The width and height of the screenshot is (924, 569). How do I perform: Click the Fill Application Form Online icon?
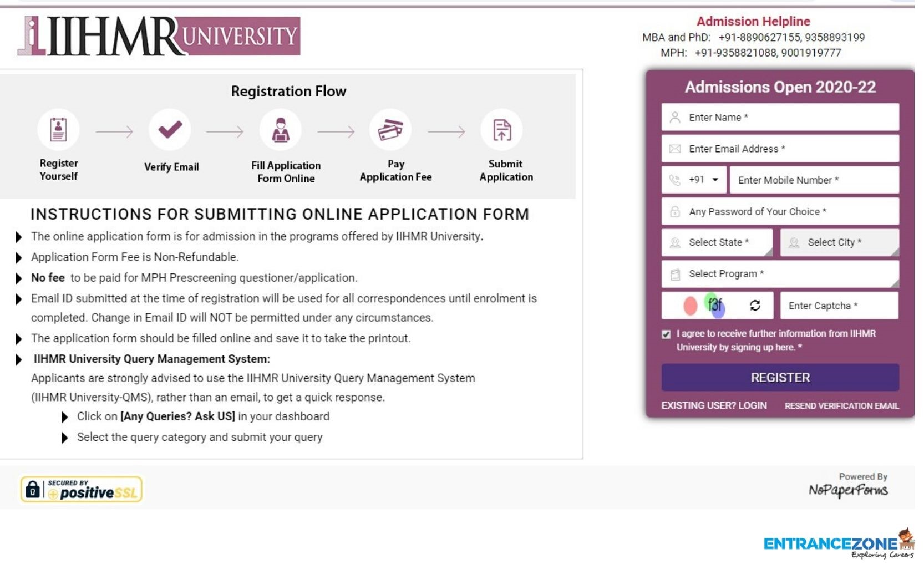pyautogui.click(x=281, y=130)
